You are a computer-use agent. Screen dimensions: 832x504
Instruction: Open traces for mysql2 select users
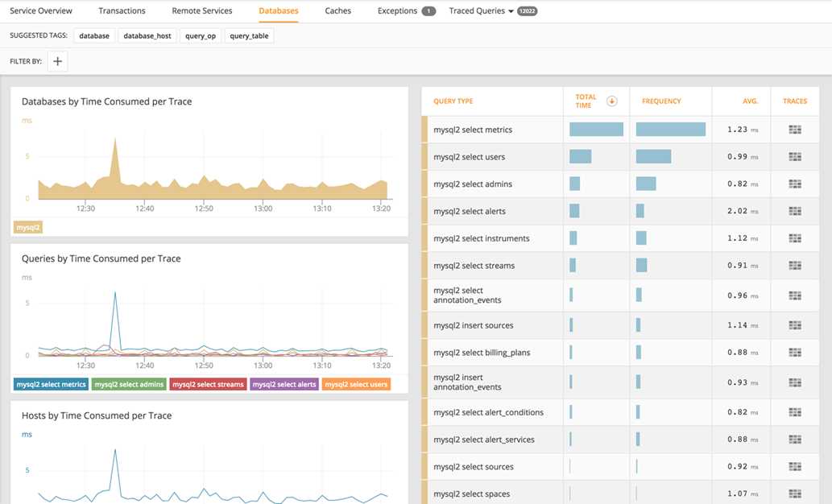coord(794,156)
